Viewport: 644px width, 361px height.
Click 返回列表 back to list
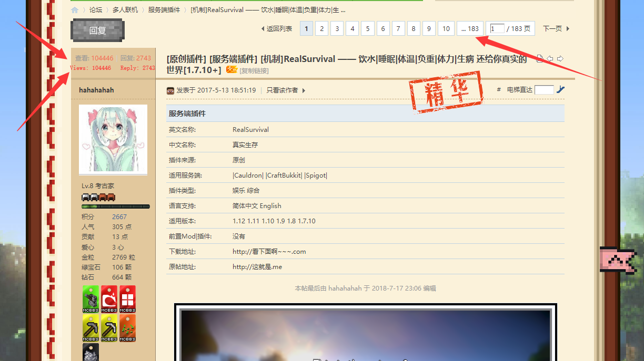pos(277,29)
